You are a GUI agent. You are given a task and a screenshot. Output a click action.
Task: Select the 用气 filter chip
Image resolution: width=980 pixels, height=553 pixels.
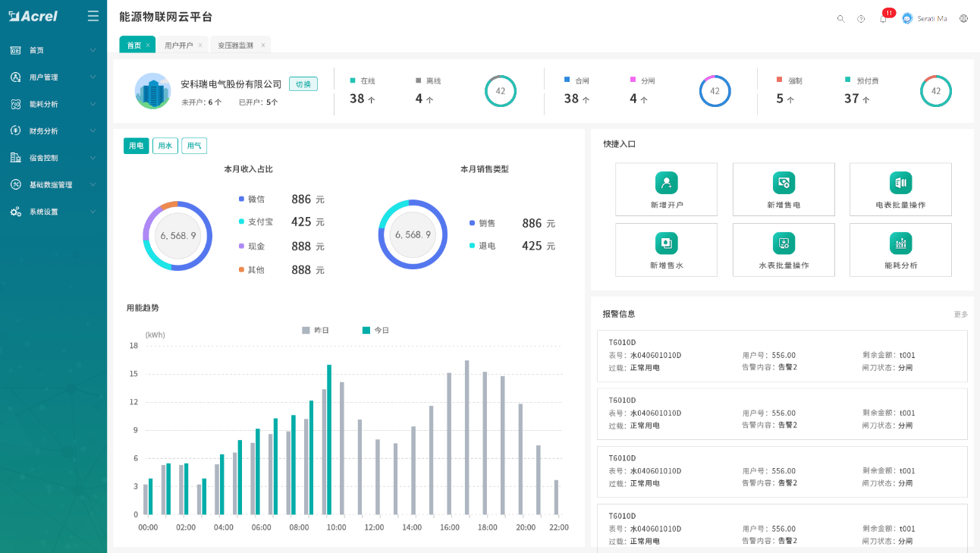[193, 146]
